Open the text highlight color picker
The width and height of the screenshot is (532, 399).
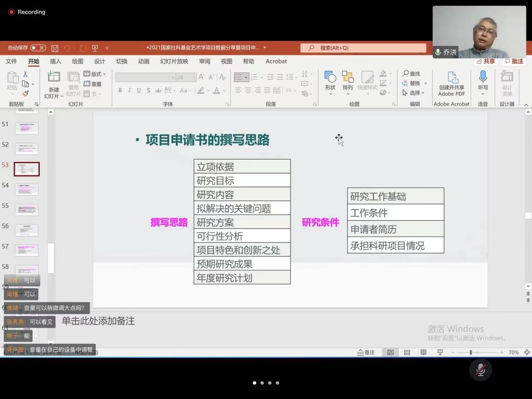[201, 90]
